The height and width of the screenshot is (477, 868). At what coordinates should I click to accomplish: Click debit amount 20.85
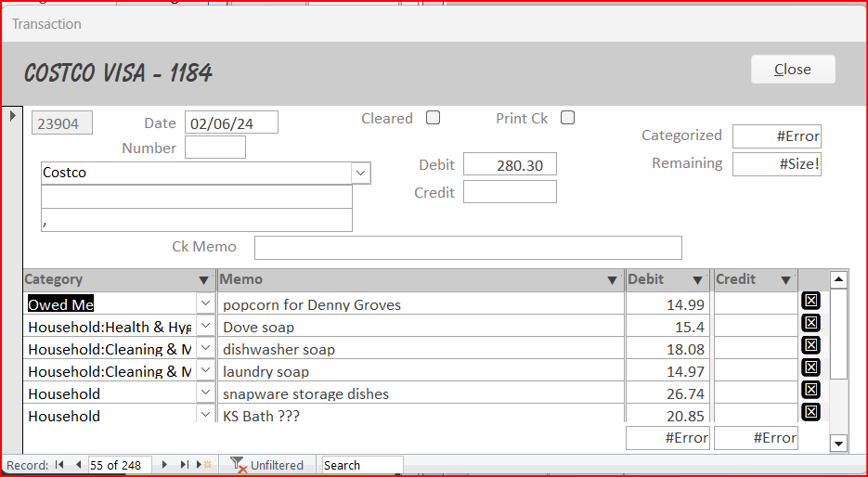667,414
